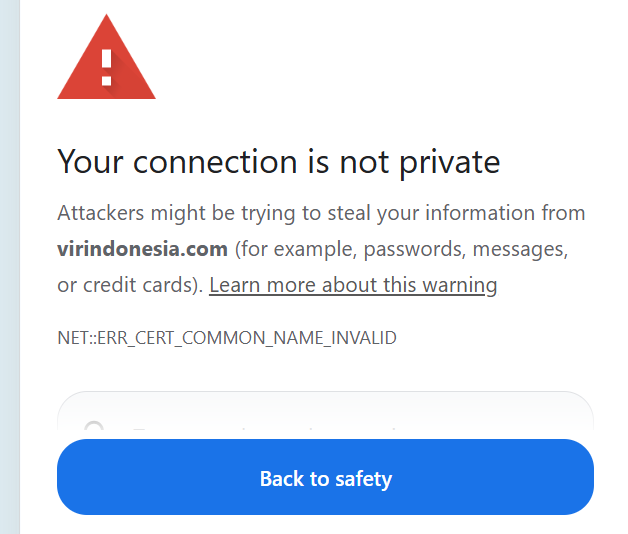Click the word "steal" in the description
Image resolution: width=628 pixels, height=534 pixels.
[347, 213]
